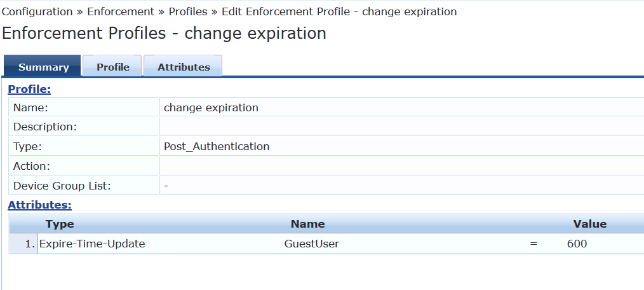Viewport: 644px width, 290px height.
Task: Select the Expire-Time-Update attribute row
Action: tap(326, 244)
